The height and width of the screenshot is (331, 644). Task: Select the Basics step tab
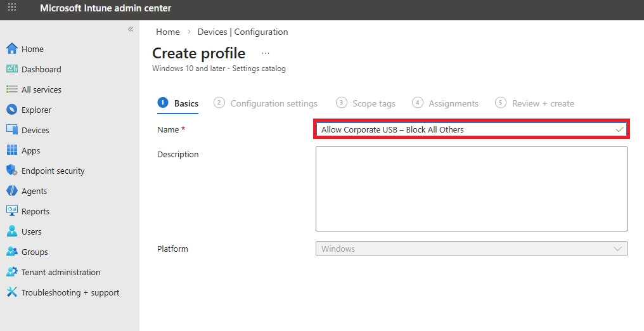tap(178, 103)
